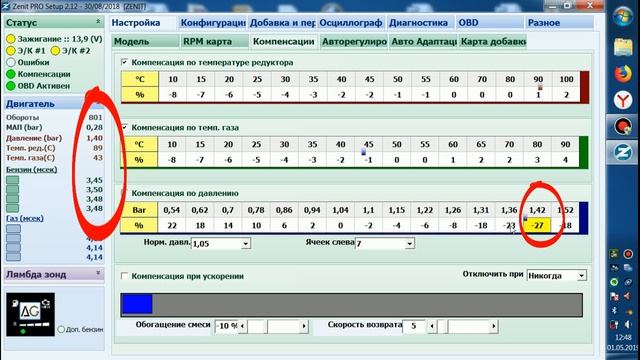Select petrol injector square beside 3,45
Screen dimensions: 640x360
coord(13,180)
